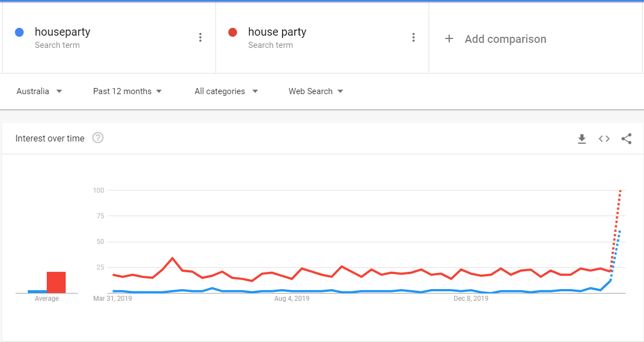
Task: Click the plus icon to add comparison
Action: pos(449,38)
